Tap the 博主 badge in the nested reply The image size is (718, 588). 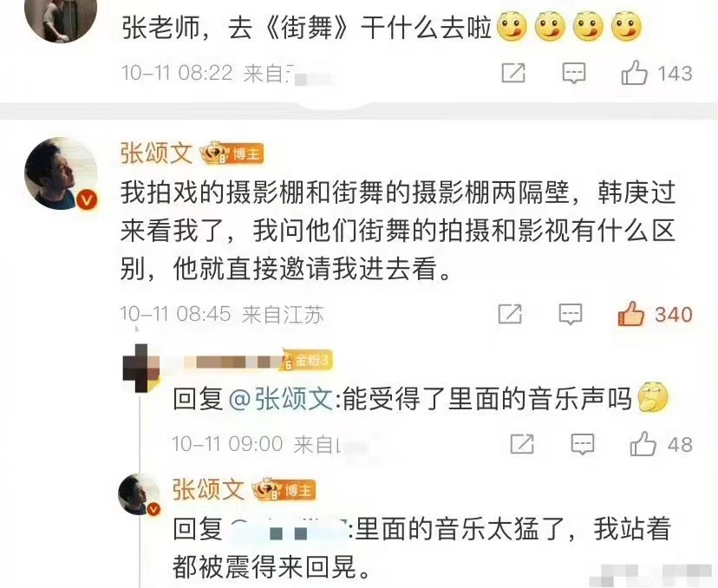(284, 491)
